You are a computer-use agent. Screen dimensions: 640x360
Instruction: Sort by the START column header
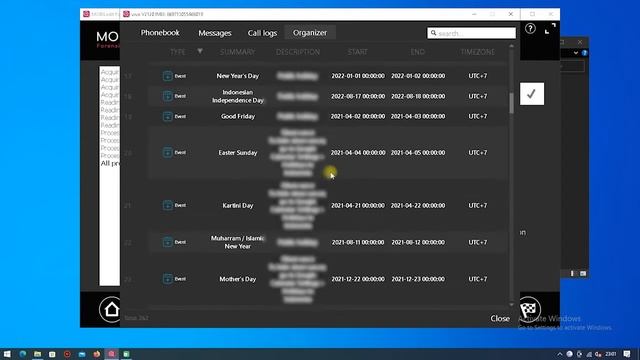(x=358, y=52)
